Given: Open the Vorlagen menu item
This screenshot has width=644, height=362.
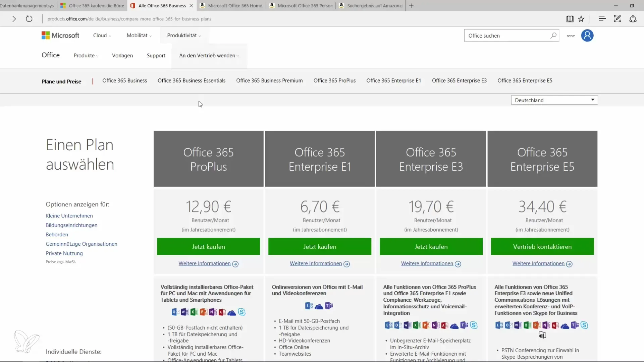Looking at the screenshot, I should click(x=122, y=55).
